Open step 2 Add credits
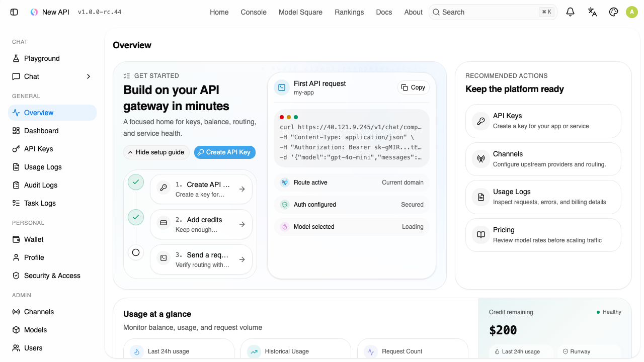Viewport: 644px width, 362px height. click(x=201, y=224)
